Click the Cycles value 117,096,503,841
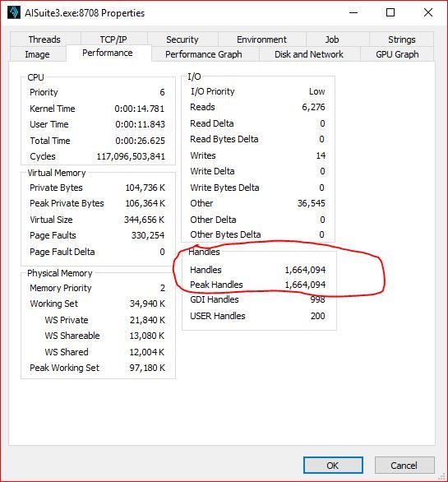This screenshot has height=482, width=448. pyautogui.click(x=131, y=156)
